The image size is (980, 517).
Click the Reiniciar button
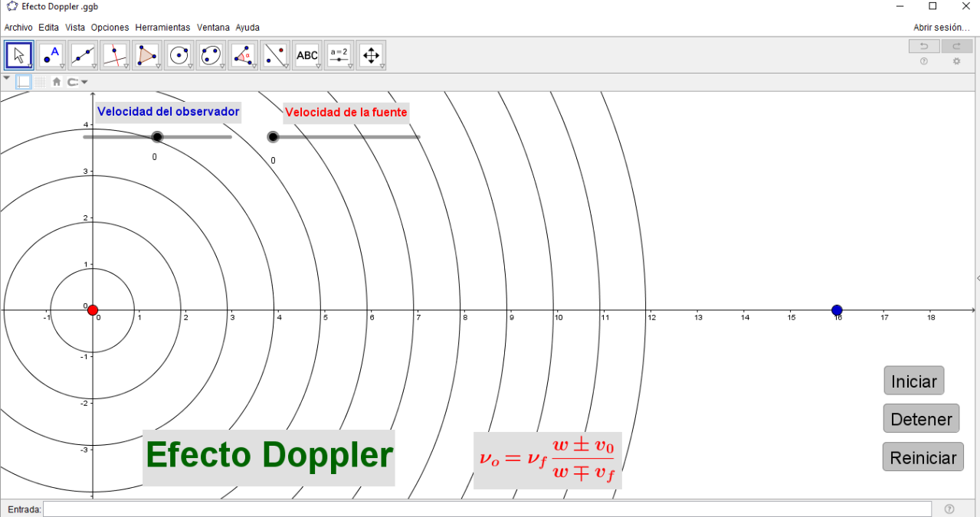pyautogui.click(x=923, y=457)
